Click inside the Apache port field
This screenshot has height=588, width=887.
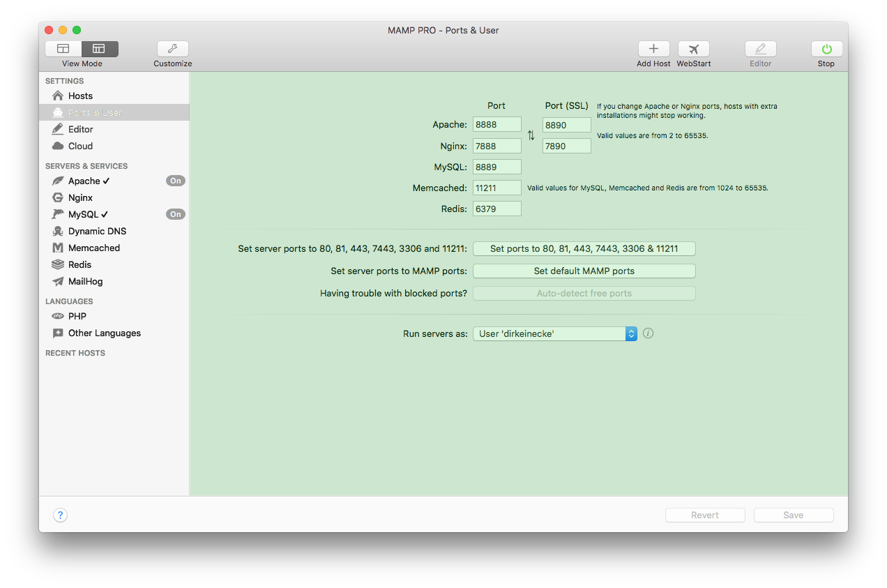coord(496,124)
